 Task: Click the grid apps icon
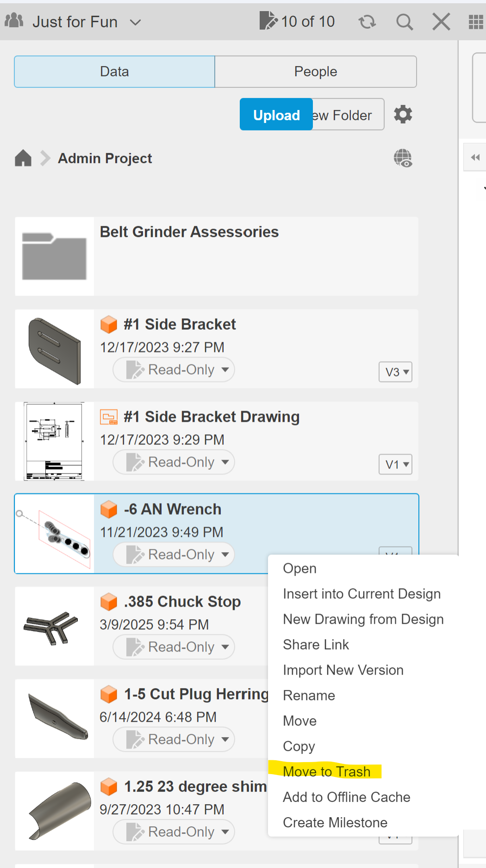point(476,22)
